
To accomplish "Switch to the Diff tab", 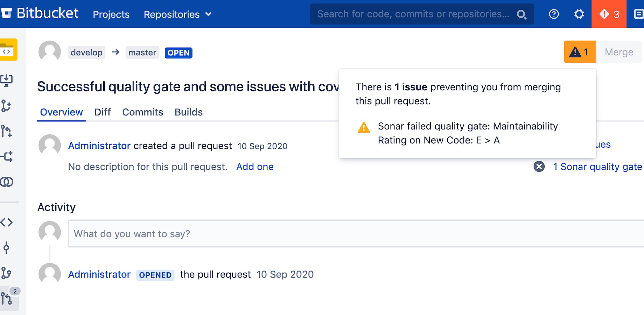I will [103, 112].
